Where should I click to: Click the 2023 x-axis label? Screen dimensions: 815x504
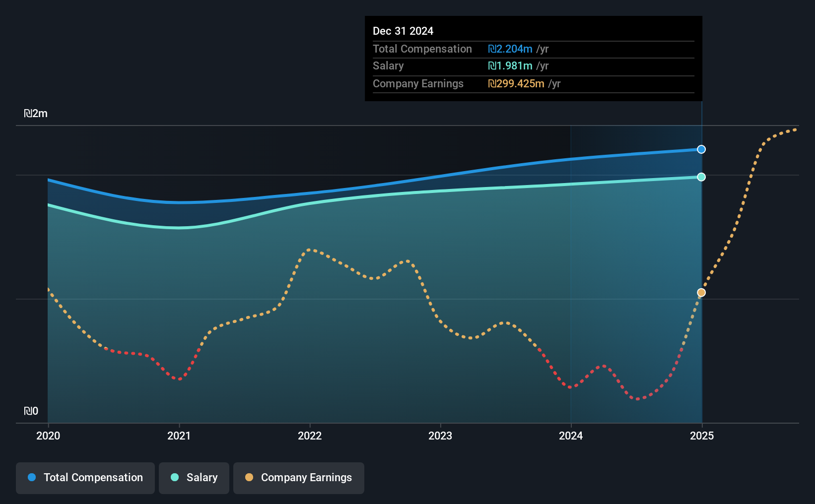coord(440,436)
